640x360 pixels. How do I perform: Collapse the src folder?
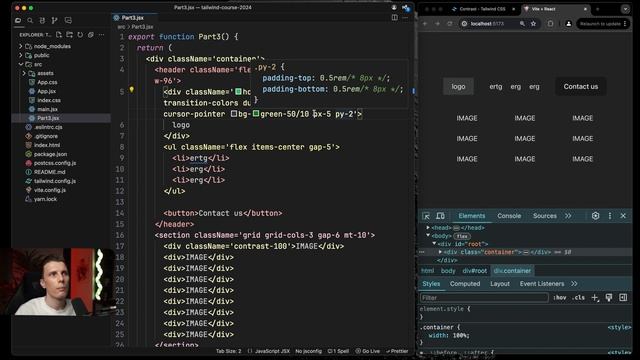coord(20,64)
